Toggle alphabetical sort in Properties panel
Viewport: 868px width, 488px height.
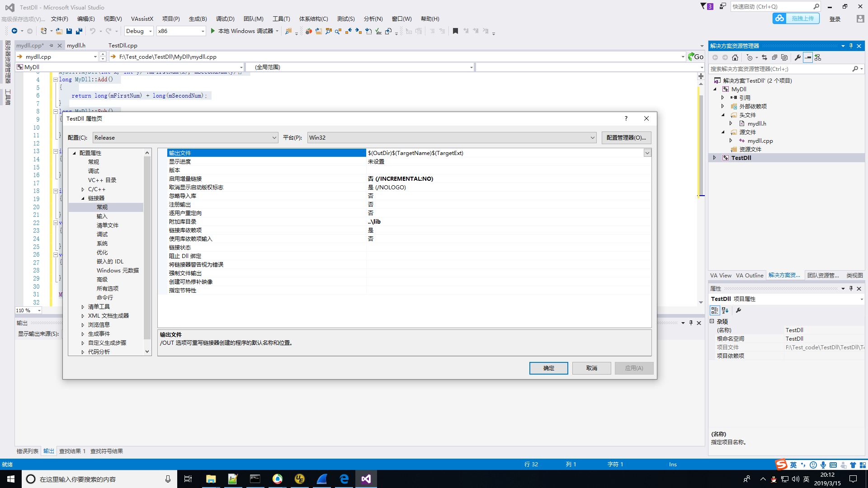[x=725, y=310]
